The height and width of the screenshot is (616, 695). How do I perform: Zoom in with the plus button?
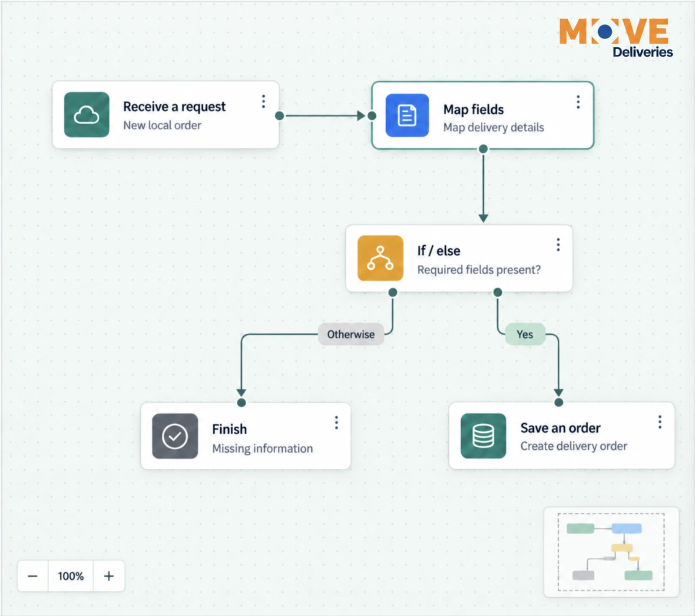point(109,576)
